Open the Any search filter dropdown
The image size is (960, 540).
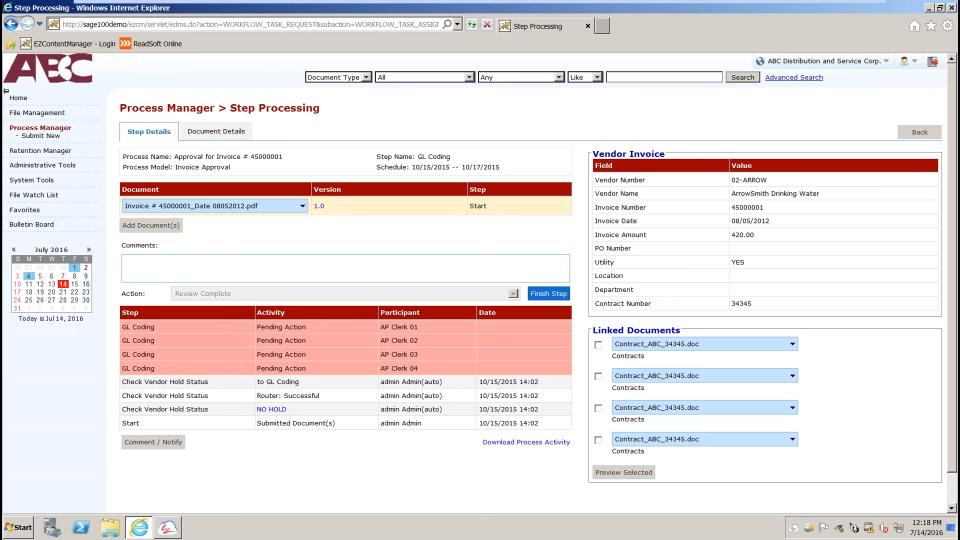[520, 77]
